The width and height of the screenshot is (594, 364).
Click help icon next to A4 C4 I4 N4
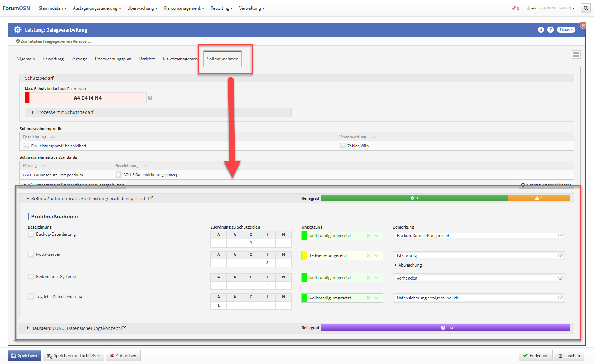coord(150,98)
